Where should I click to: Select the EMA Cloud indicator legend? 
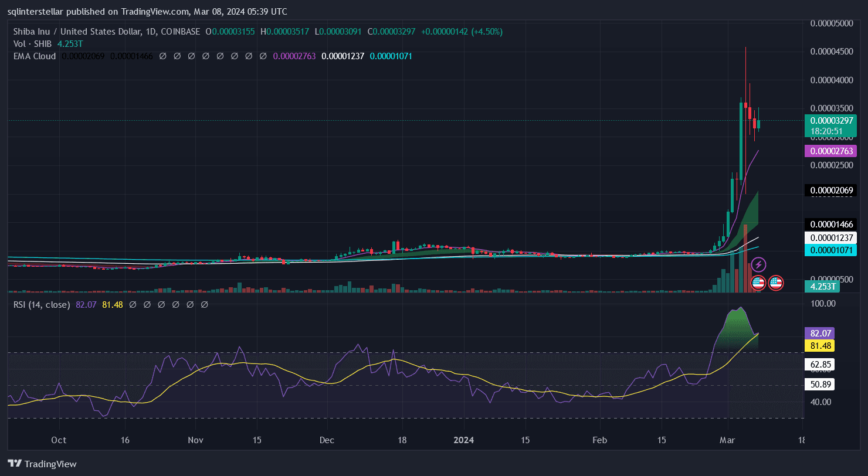[x=35, y=56]
